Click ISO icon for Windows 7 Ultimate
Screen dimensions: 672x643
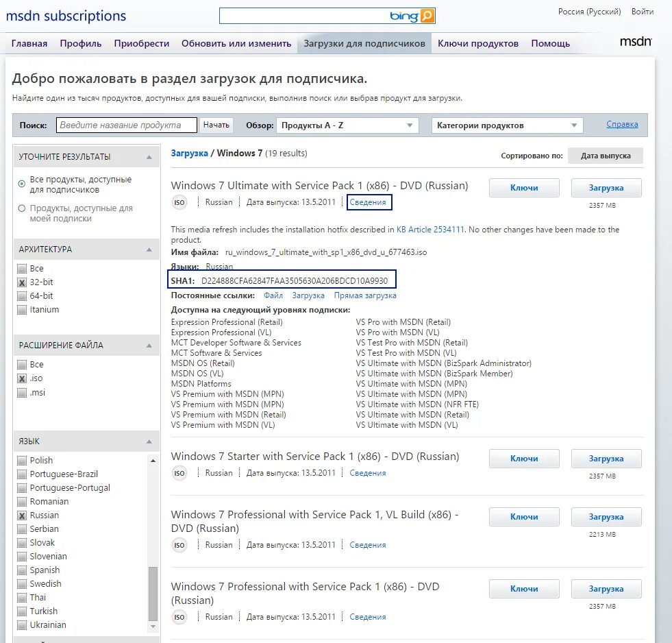179,202
